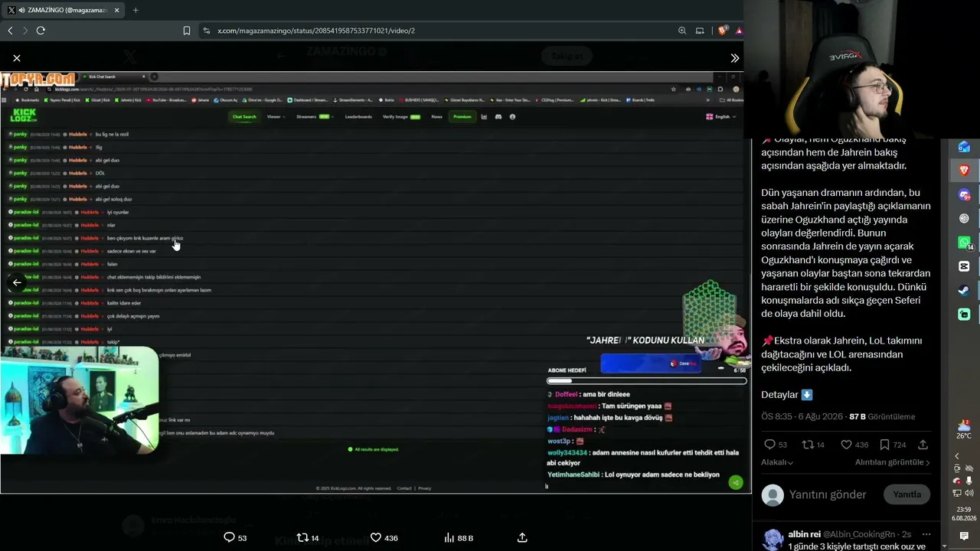Open Verify Image in Kick Logz video

pos(402,117)
